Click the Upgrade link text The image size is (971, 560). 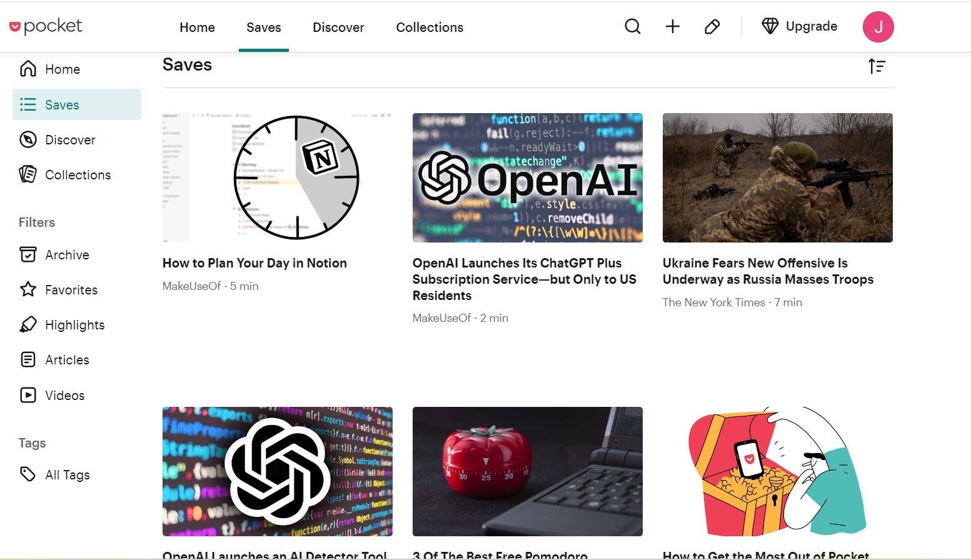pyautogui.click(x=812, y=26)
